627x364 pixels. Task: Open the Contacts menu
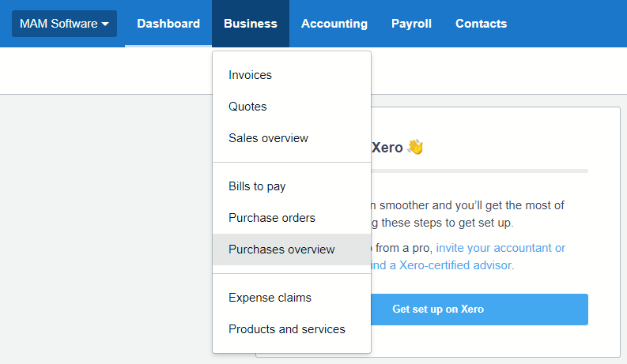coord(481,24)
